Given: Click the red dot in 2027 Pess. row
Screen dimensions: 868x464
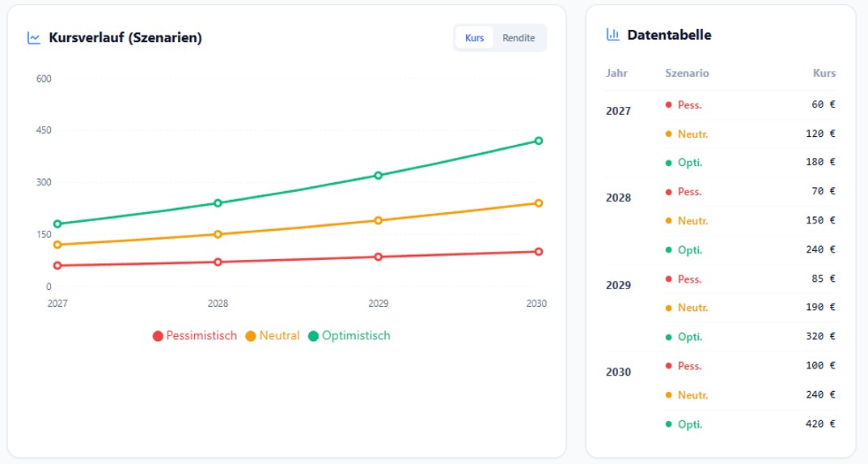Looking at the screenshot, I should click(668, 104).
